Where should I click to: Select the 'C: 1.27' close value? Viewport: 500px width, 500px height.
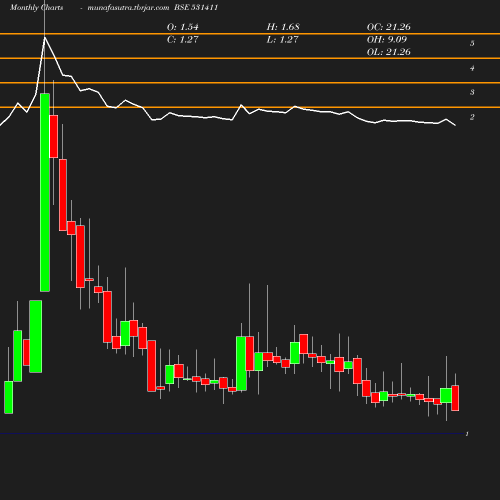183,40
